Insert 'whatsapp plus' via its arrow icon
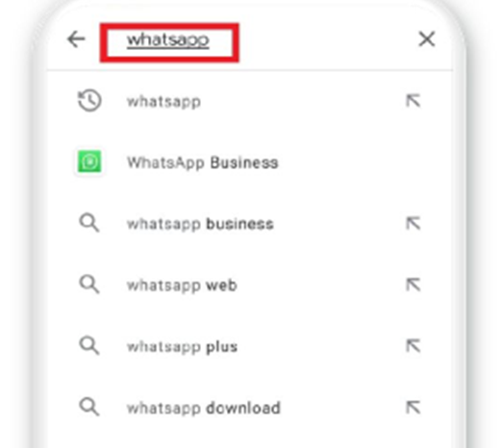The image size is (504, 448). click(413, 346)
